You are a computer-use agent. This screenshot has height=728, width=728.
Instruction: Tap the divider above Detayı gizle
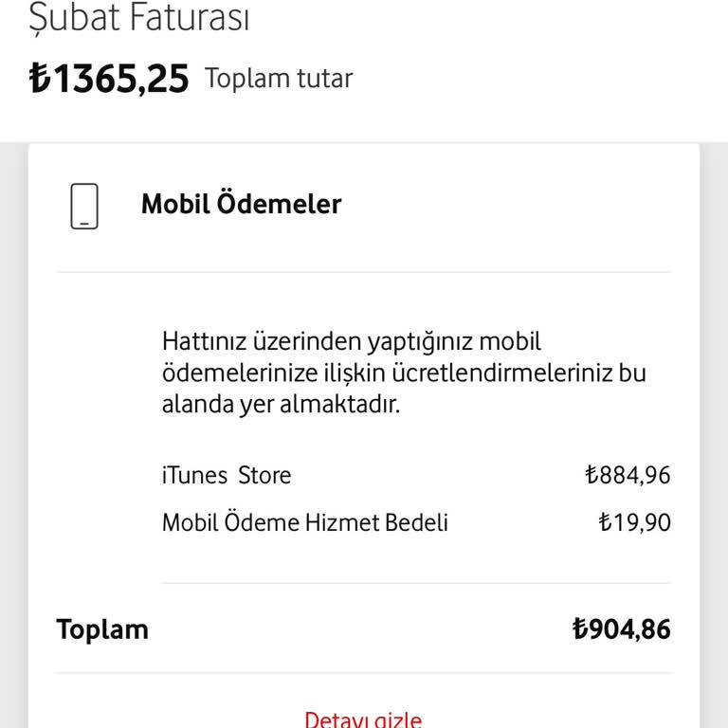[363, 674]
